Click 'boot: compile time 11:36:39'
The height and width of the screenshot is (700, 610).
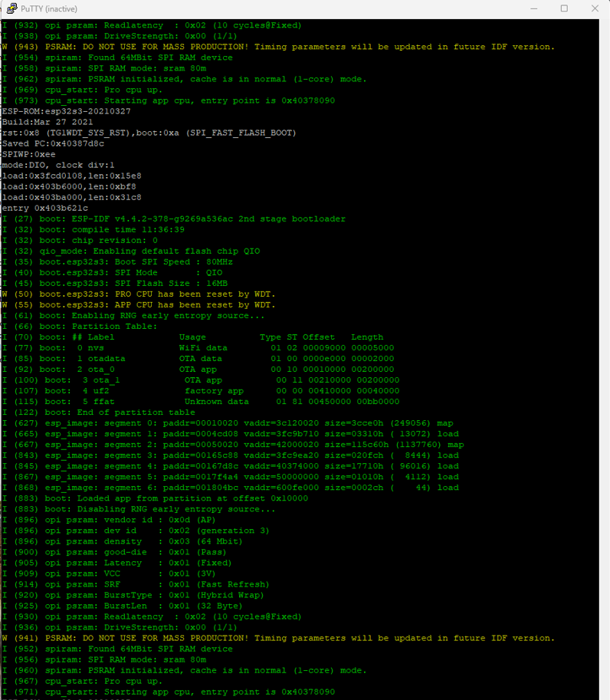(x=112, y=229)
